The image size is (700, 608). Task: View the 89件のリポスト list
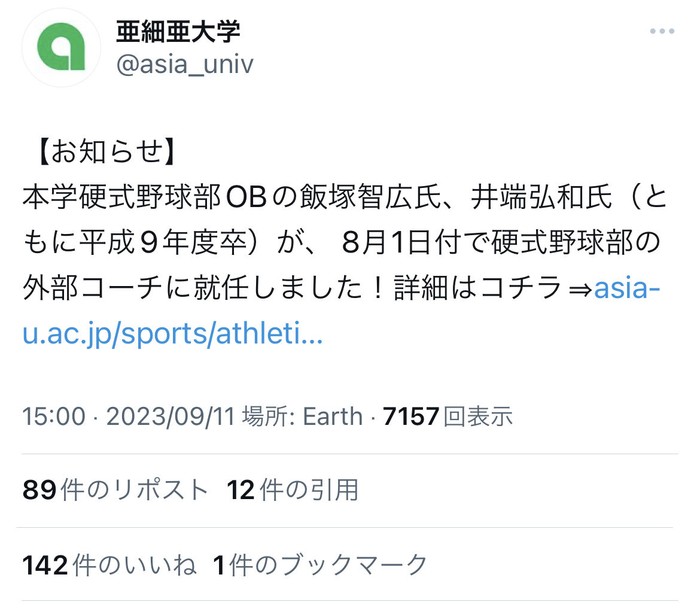click(115, 490)
